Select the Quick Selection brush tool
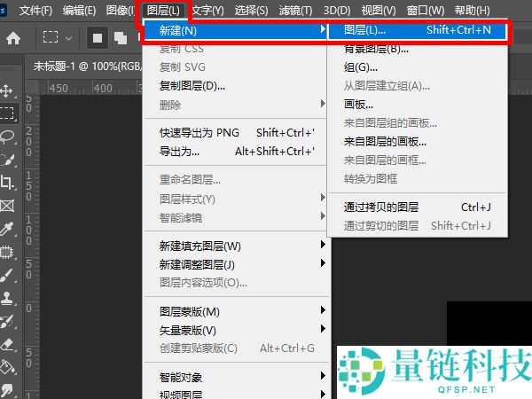This screenshot has width=532, height=399. coord(7,160)
